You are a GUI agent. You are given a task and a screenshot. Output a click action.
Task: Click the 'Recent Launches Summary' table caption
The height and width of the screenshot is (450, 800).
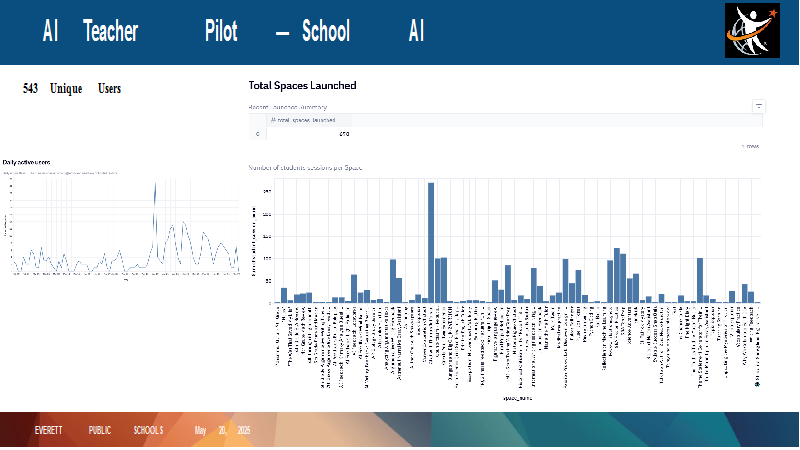[x=288, y=107]
